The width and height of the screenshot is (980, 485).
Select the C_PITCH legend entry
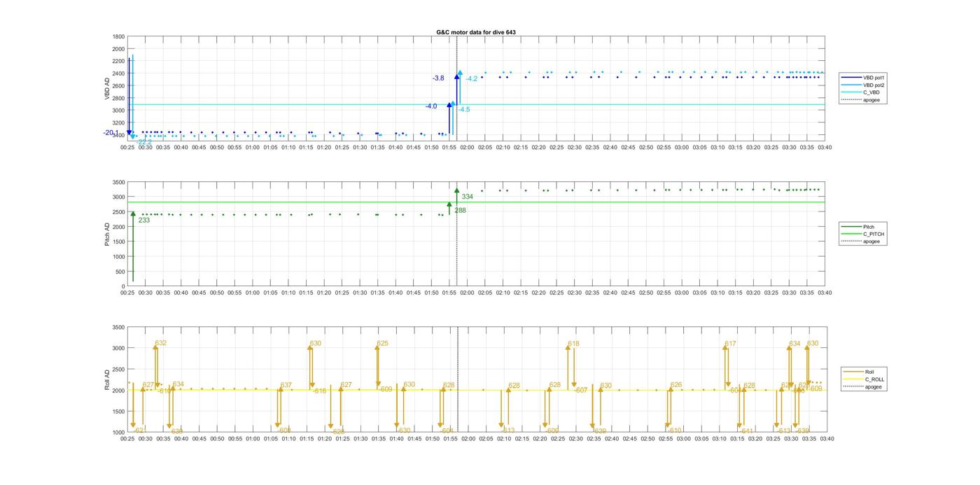[x=862, y=234]
